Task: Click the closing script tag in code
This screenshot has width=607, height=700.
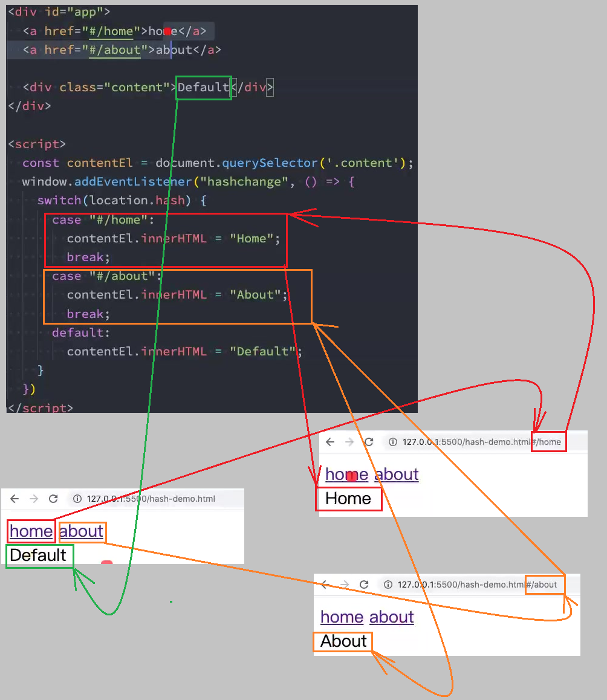Action: click(x=41, y=407)
